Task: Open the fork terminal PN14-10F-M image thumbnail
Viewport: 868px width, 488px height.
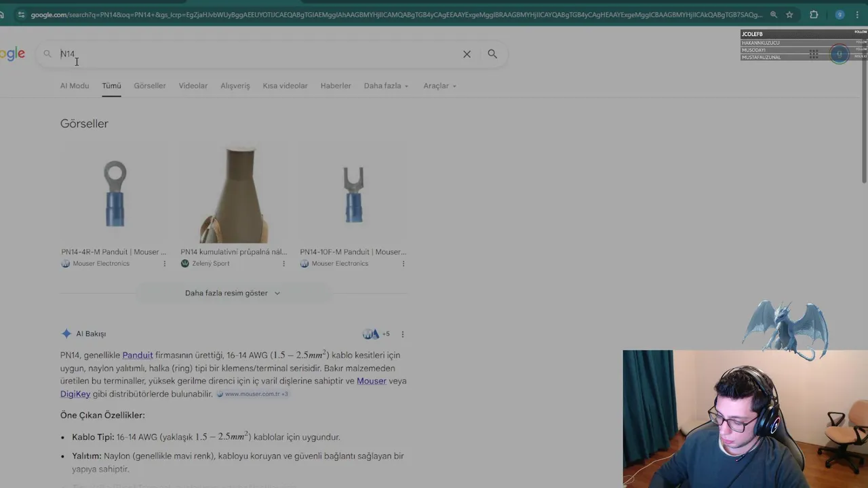Action: pyautogui.click(x=353, y=193)
